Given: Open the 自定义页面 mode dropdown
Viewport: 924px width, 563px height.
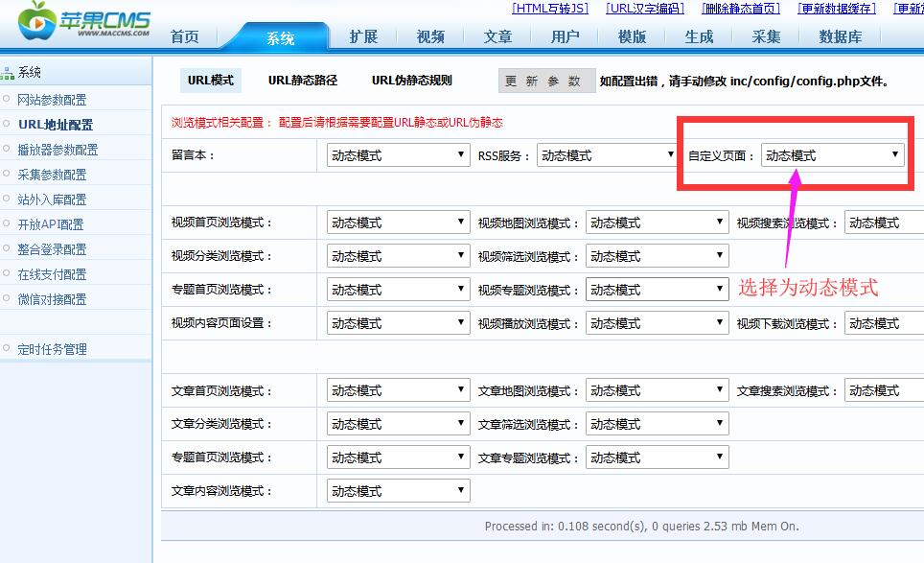Looking at the screenshot, I should point(830,153).
